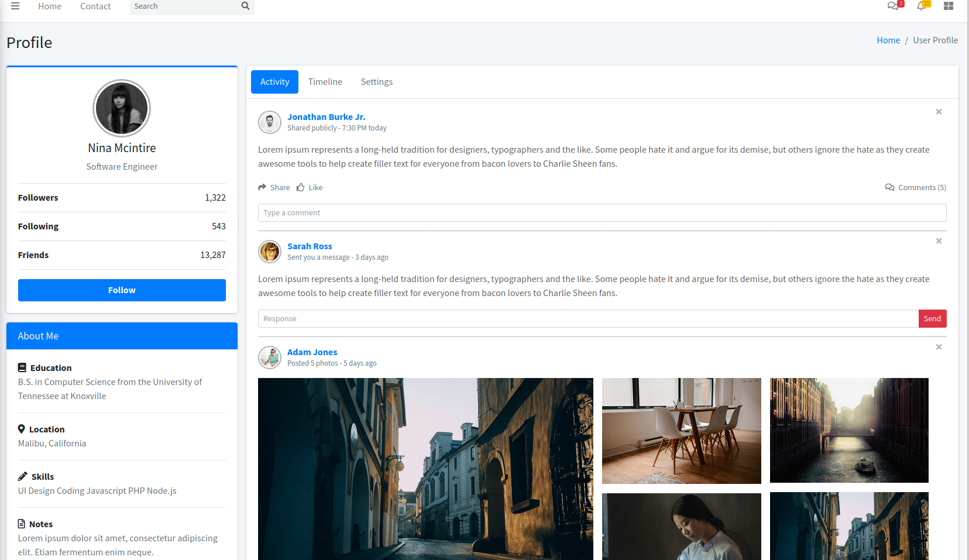The width and height of the screenshot is (969, 560).
Task: Click the Friends count 13,287
Action: point(213,255)
